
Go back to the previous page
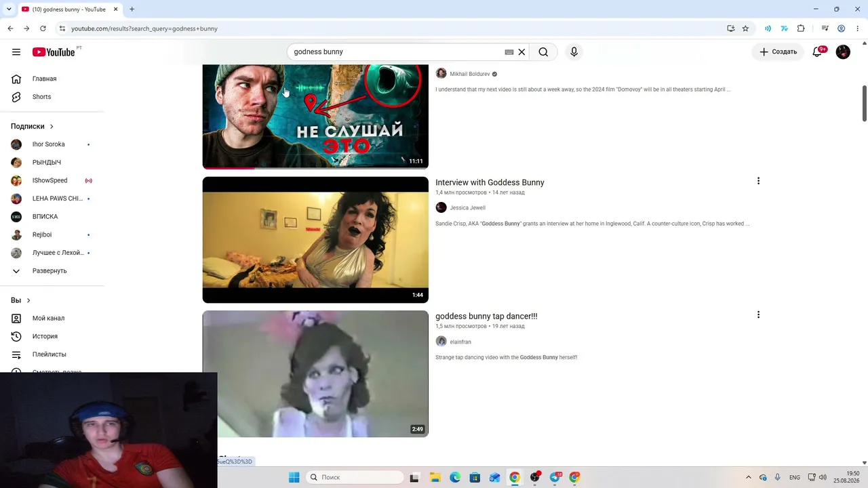coord(10,28)
